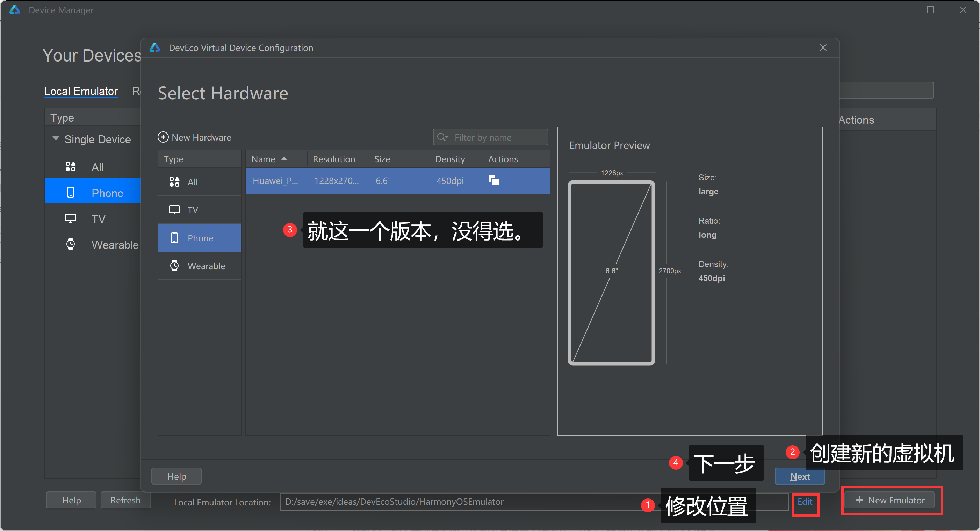Click the clone icon in Huawei row
This screenshot has height=531, width=980.
point(493,180)
